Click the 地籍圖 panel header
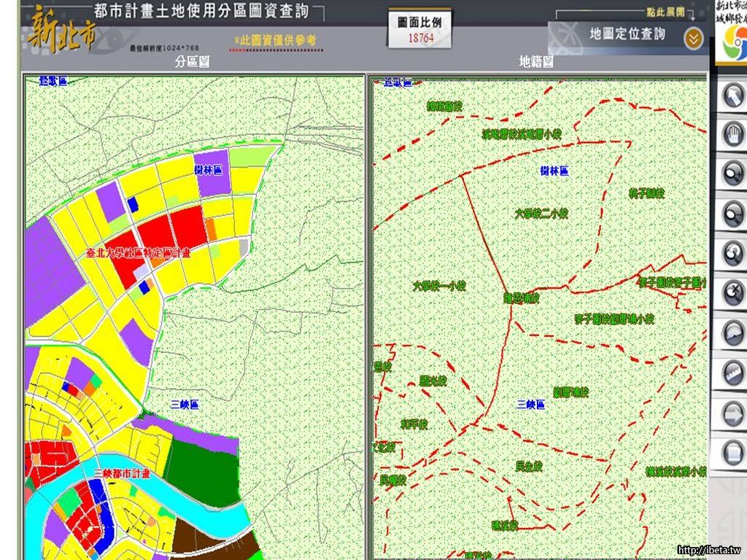The width and height of the screenshot is (747, 560). coord(536,63)
